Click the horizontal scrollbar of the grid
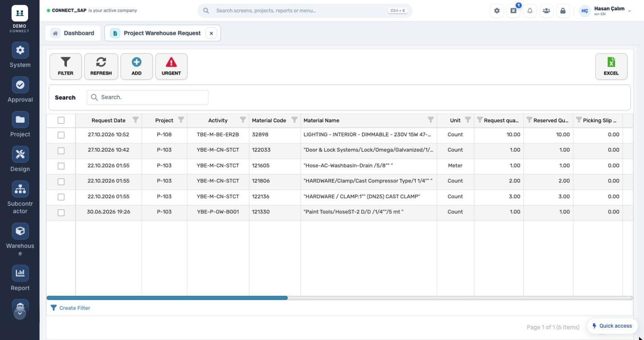 [x=167, y=298]
